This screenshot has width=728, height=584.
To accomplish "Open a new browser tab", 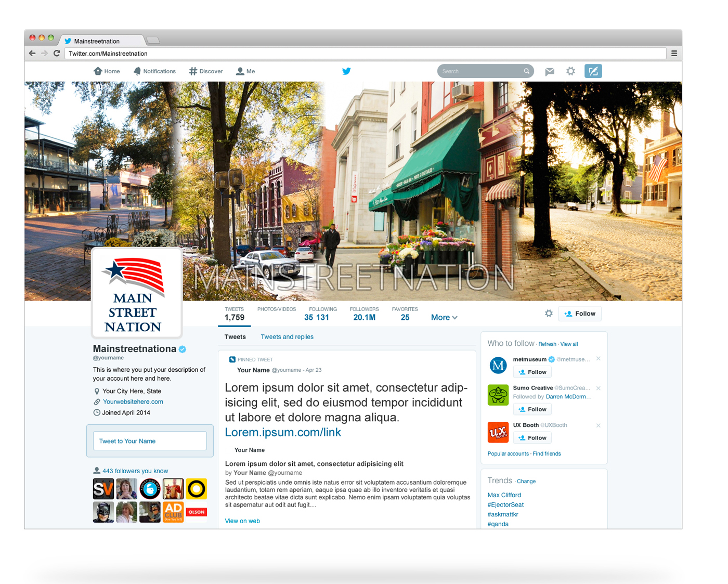I will click(153, 41).
